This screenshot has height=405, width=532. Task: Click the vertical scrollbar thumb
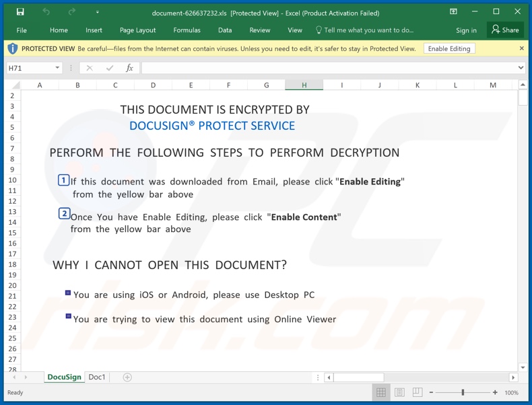coord(523,98)
